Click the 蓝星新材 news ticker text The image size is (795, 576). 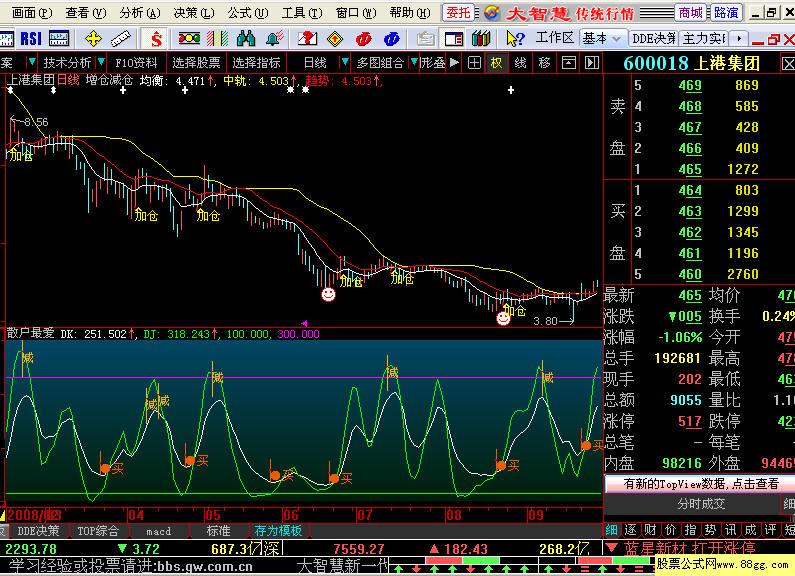point(657,548)
